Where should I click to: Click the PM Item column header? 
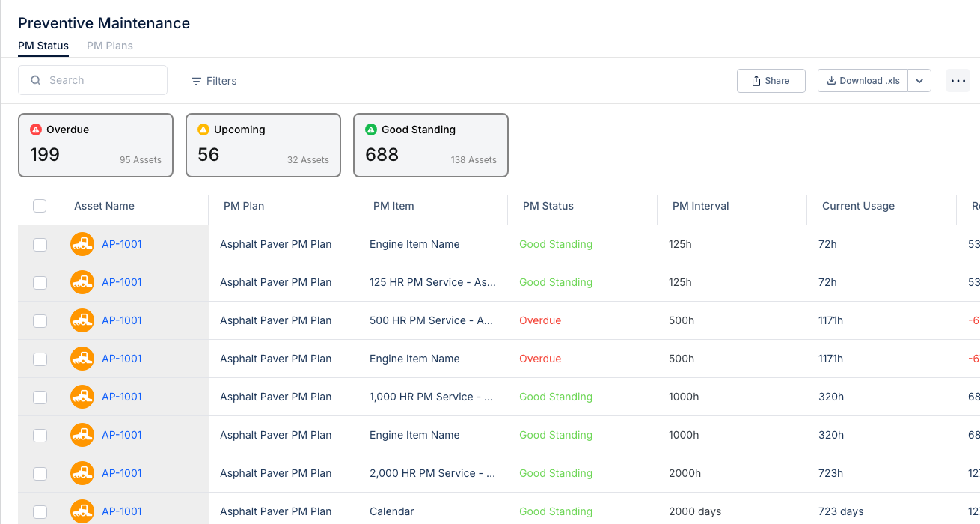(x=393, y=206)
